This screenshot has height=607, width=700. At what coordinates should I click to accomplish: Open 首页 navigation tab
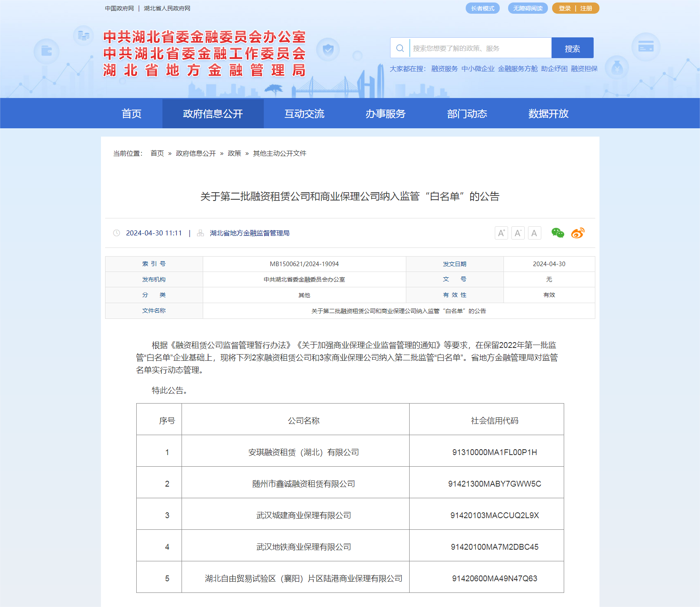pyautogui.click(x=131, y=113)
